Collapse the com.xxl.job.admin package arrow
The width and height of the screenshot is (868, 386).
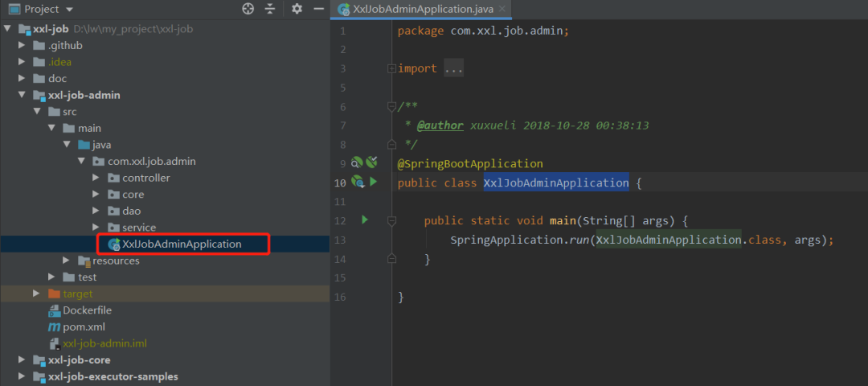click(81, 162)
